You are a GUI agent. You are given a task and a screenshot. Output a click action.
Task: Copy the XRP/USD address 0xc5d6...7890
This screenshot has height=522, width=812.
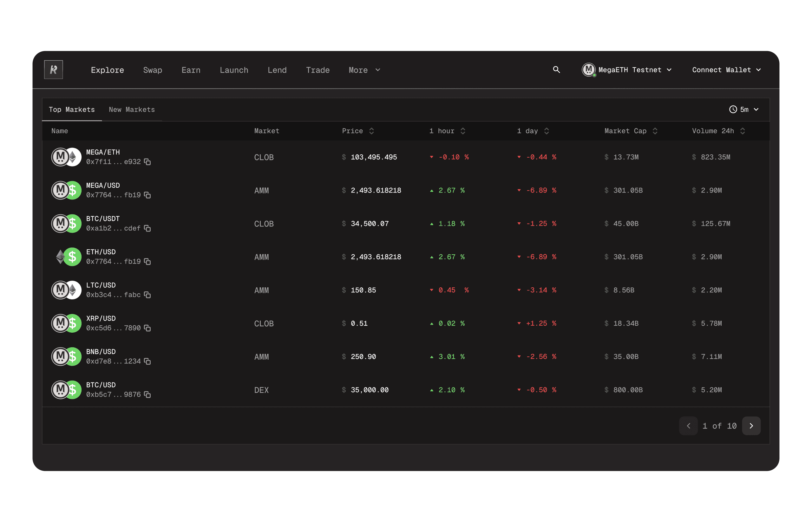click(147, 328)
